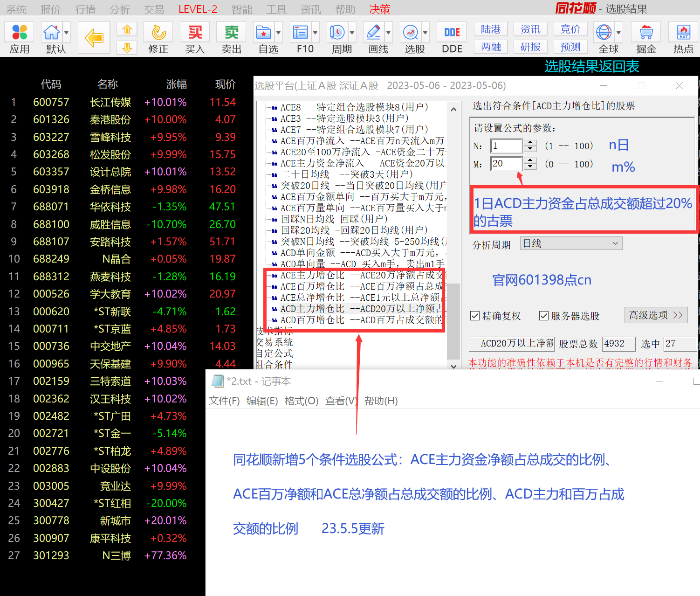The width and height of the screenshot is (700, 596).
Task: Increase parameter N with the up spinner
Action: 530,143
